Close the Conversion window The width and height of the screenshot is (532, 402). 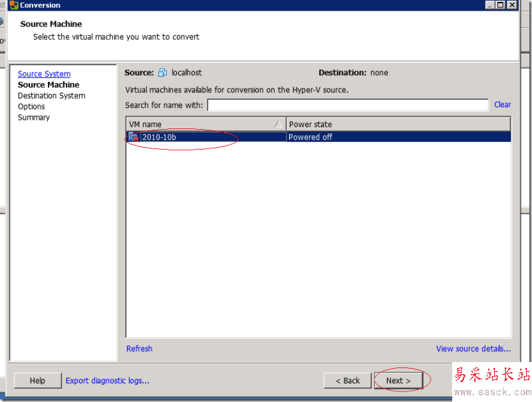(512, 5)
